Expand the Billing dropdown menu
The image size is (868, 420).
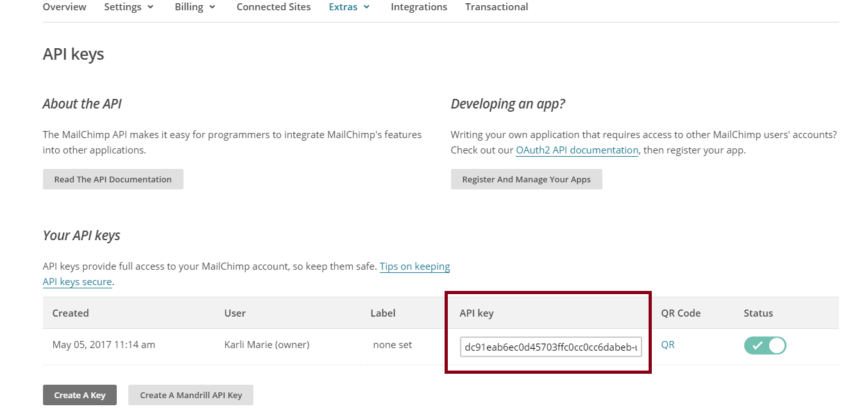point(195,7)
